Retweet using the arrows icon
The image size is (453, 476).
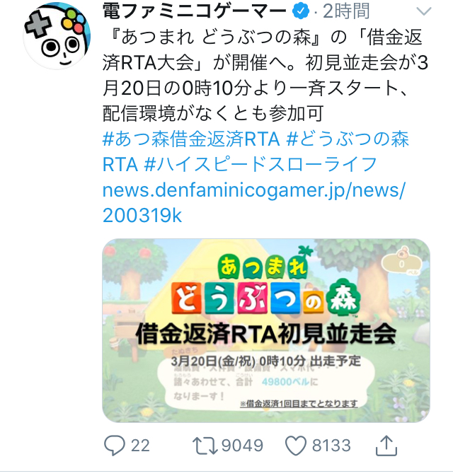point(205,446)
